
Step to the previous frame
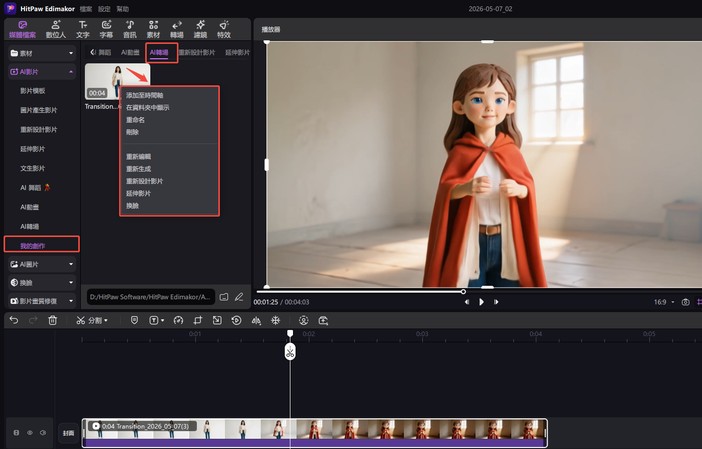coord(467,302)
